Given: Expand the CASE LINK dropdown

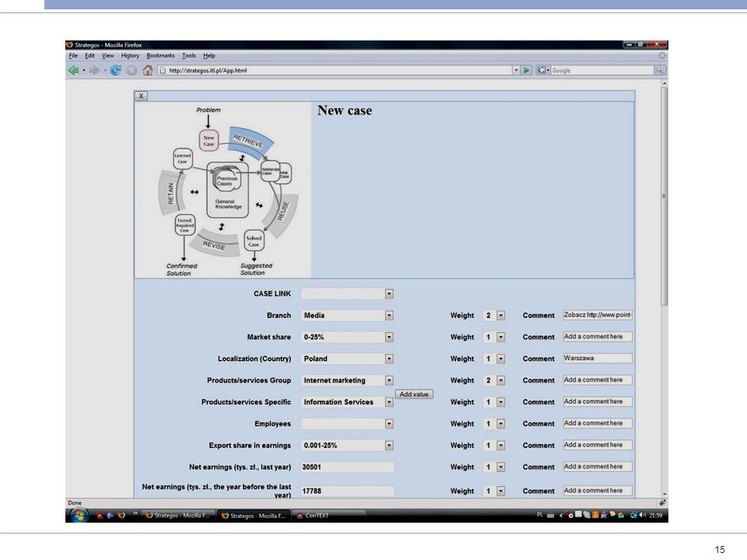Looking at the screenshot, I should click(x=389, y=294).
